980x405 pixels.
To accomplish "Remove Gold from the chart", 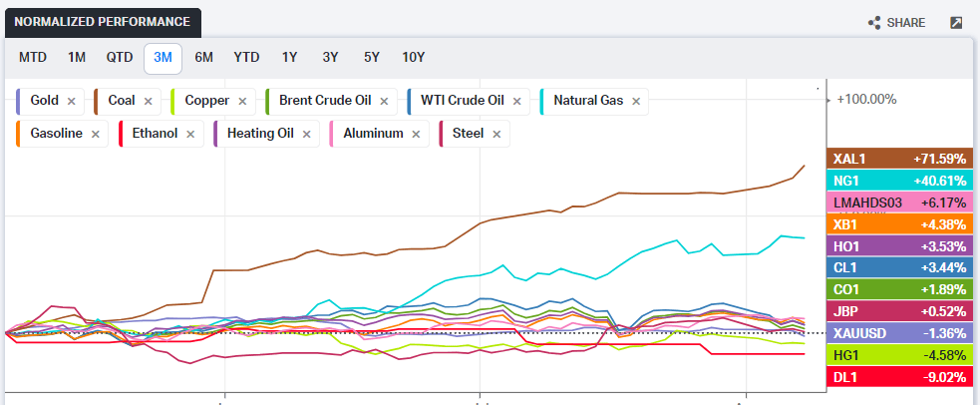I will pyautogui.click(x=72, y=101).
